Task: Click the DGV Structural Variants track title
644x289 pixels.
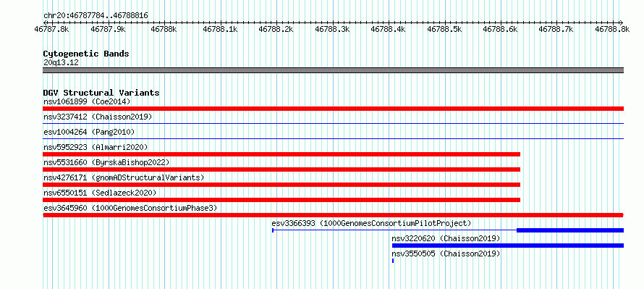Action: 101,93
